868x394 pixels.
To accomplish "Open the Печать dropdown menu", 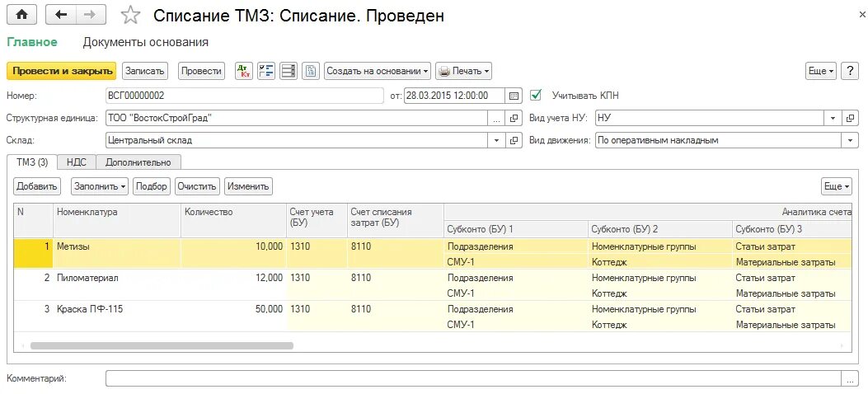I will [x=464, y=71].
